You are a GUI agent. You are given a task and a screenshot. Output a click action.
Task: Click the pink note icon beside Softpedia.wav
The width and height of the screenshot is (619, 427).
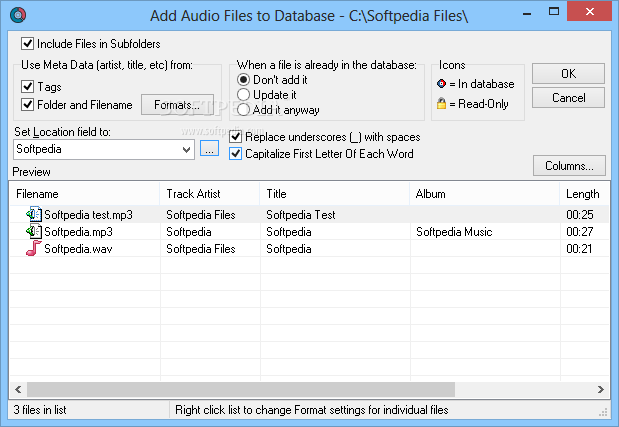point(34,248)
